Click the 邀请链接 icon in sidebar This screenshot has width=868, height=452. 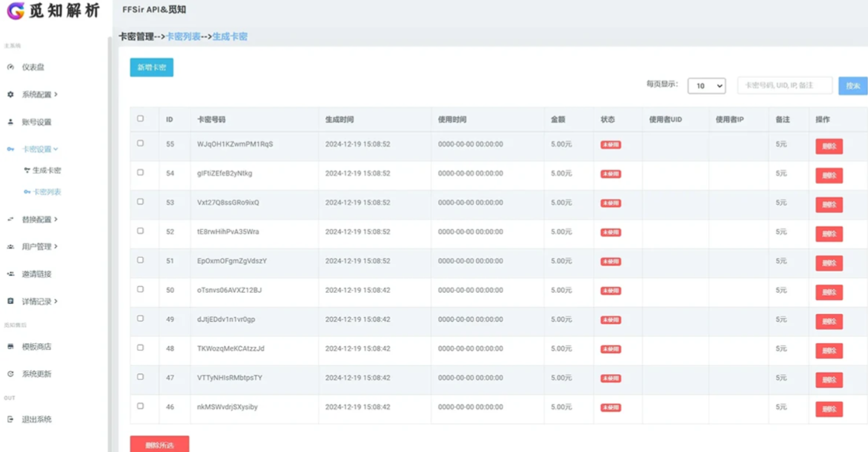pyautogui.click(x=10, y=274)
